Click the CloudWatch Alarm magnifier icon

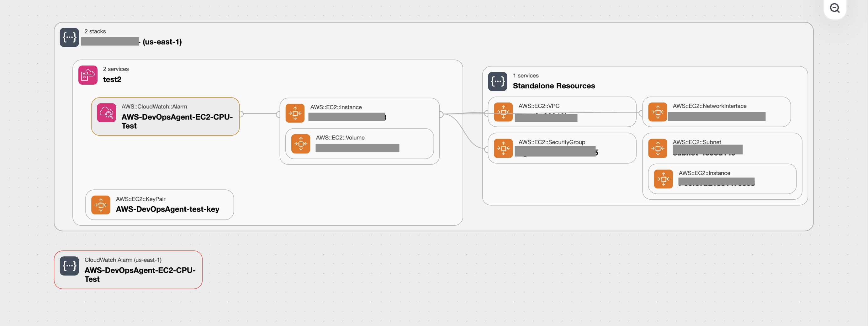(107, 113)
